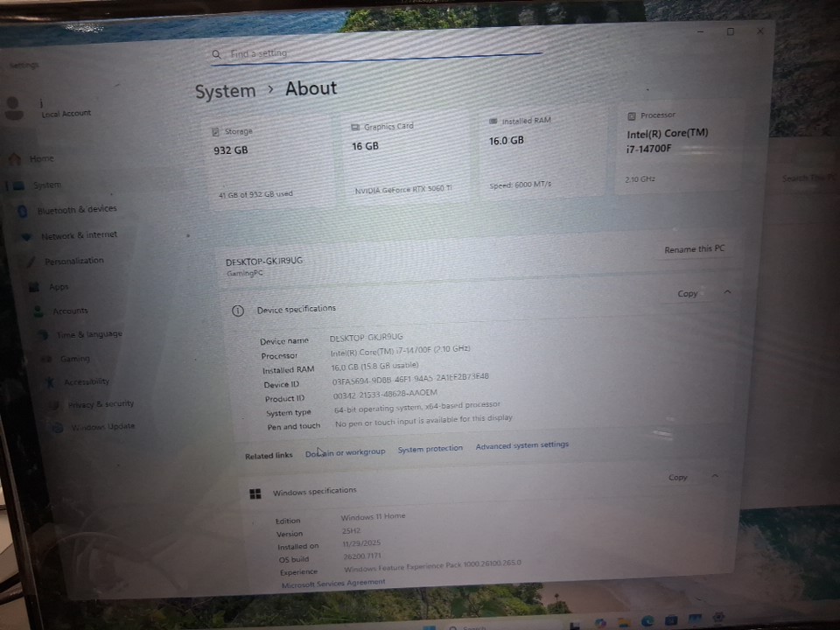
Task: Open Network & internet settings
Action: [78, 235]
